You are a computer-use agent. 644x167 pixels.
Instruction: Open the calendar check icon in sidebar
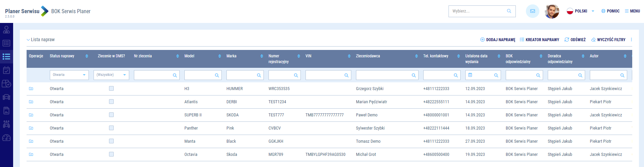pos(6,70)
